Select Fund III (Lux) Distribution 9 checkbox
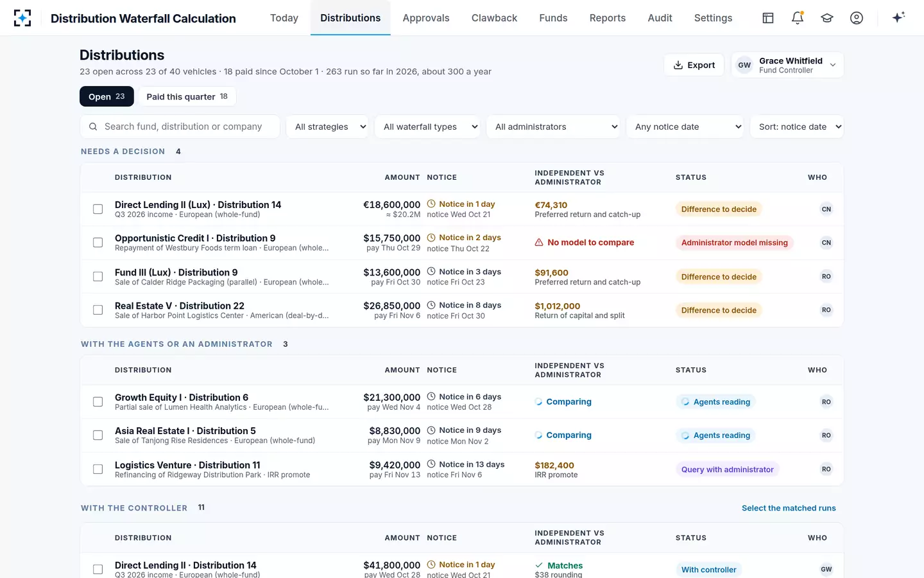The width and height of the screenshot is (924, 578). 98,277
